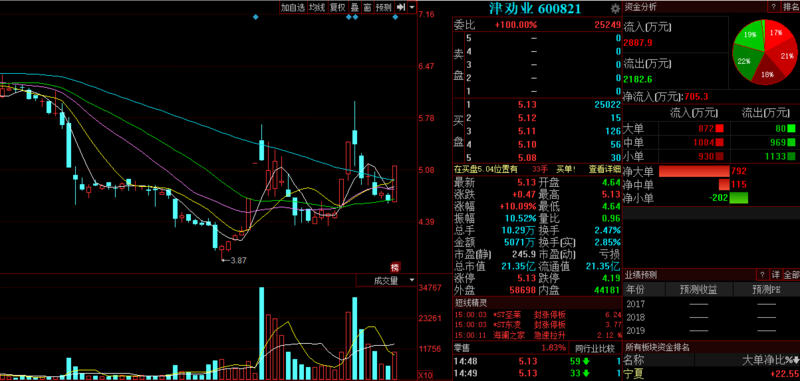Click the help question mark in 资金分析 header
Screen dimensions: 800x381
coord(774,7)
